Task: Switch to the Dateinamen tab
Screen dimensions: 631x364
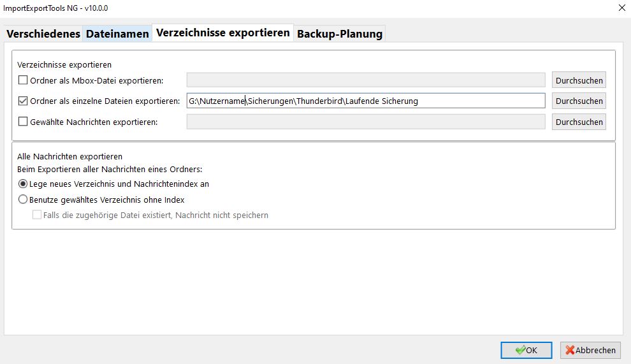Action: (117, 34)
